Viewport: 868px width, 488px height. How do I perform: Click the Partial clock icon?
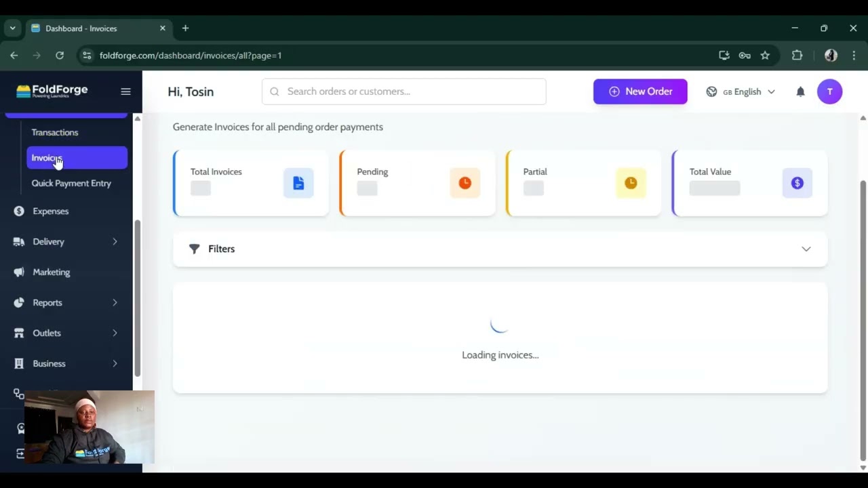tap(631, 183)
